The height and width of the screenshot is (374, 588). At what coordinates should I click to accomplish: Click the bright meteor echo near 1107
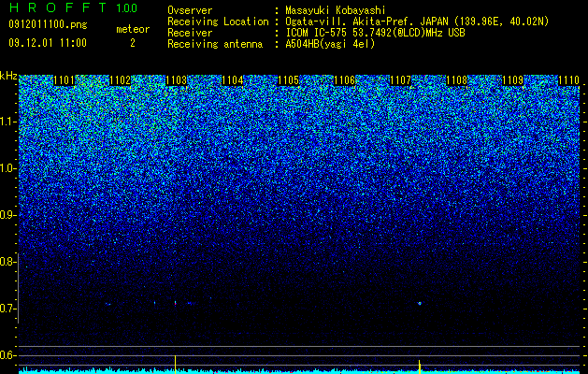click(x=420, y=303)
